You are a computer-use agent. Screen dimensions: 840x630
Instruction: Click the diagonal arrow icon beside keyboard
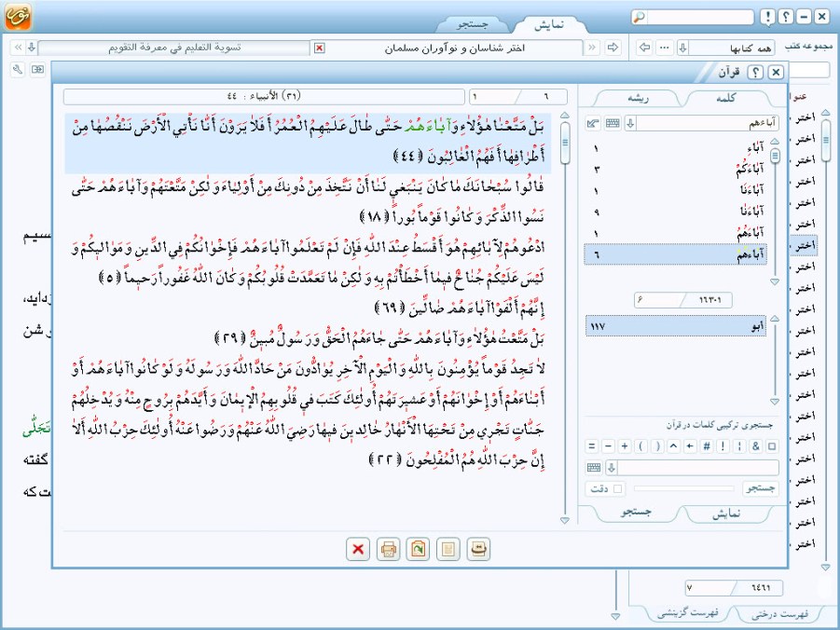[x=593, y=124]
